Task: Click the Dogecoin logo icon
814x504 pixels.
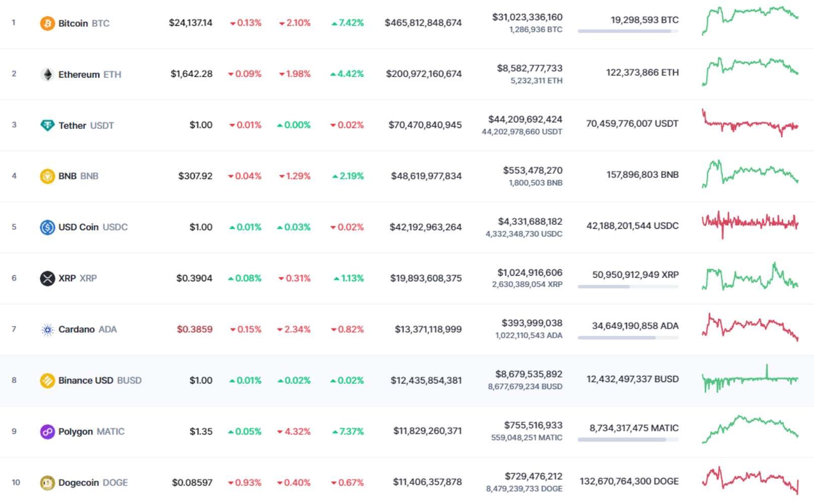Action: pyautogui.click(x=47, y=483)
